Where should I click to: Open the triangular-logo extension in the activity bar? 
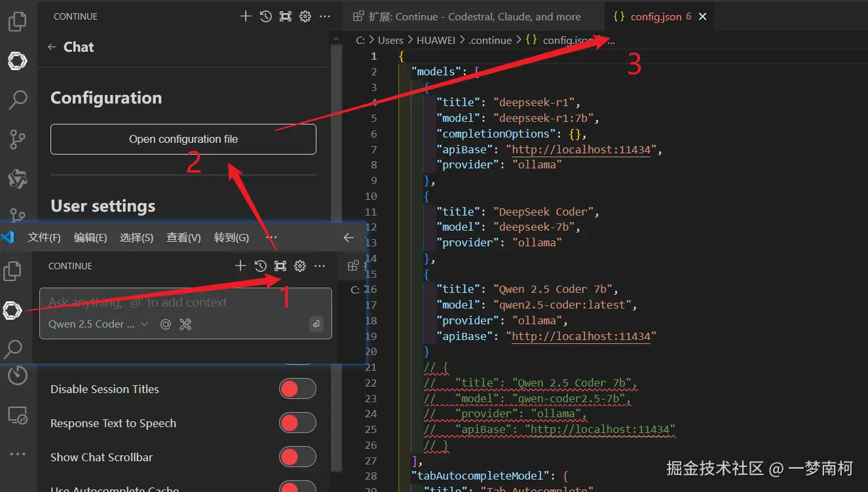17,178
